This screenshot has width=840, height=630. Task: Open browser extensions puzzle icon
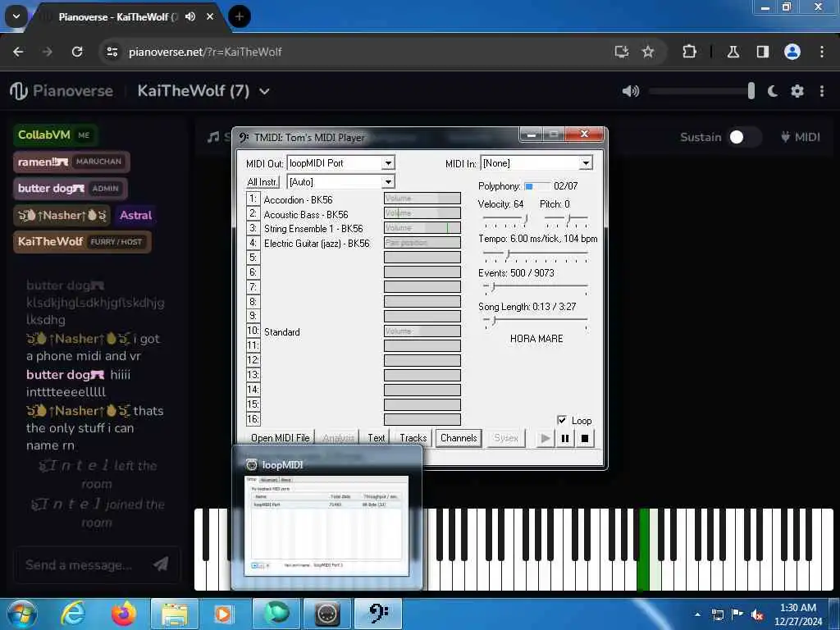[x=689, y=52]
